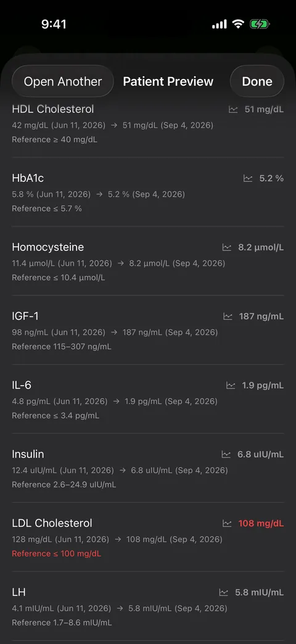Click the Homocysteine chart icon

click(226, 247)
